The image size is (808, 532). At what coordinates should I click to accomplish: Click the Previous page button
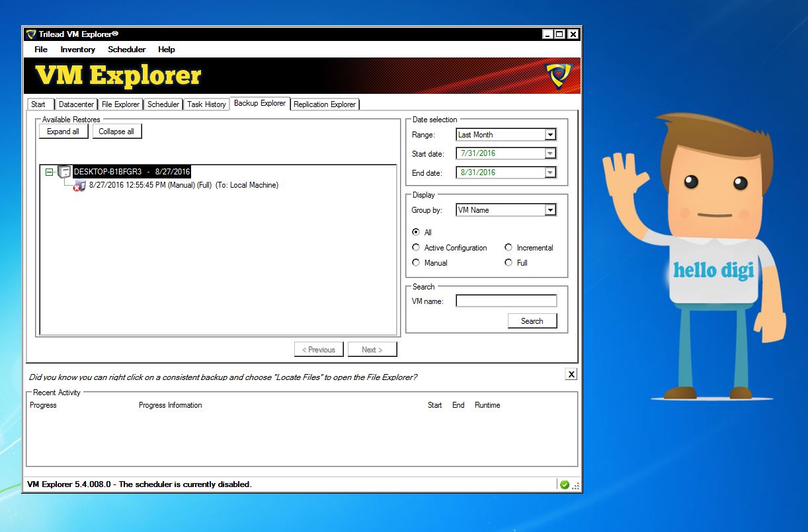point(319,350)
